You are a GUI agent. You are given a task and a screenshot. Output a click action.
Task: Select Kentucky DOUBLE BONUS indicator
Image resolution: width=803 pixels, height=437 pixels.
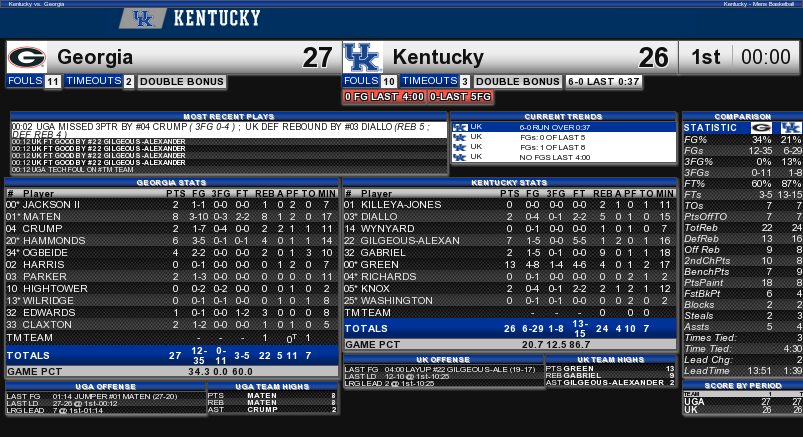(518, 81)
